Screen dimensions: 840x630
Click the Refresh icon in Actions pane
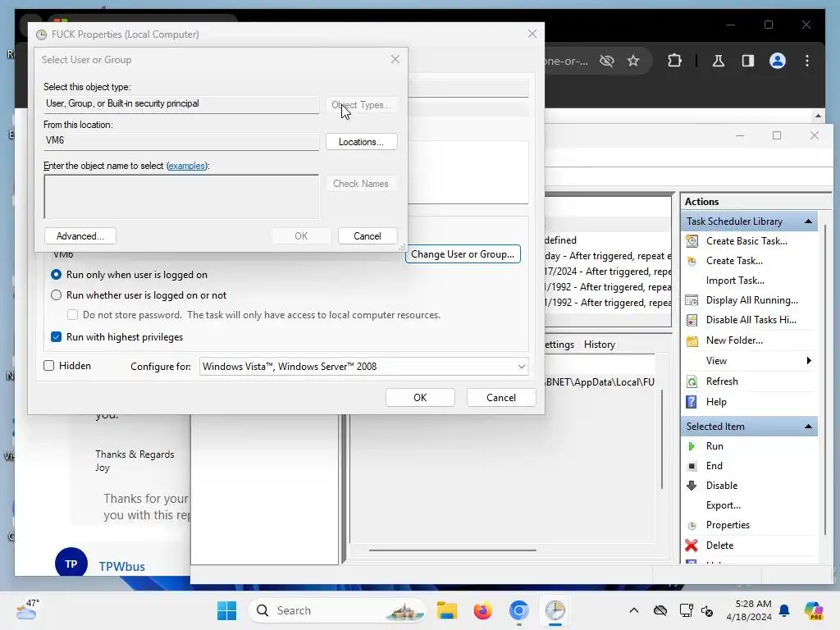point(692,381)
